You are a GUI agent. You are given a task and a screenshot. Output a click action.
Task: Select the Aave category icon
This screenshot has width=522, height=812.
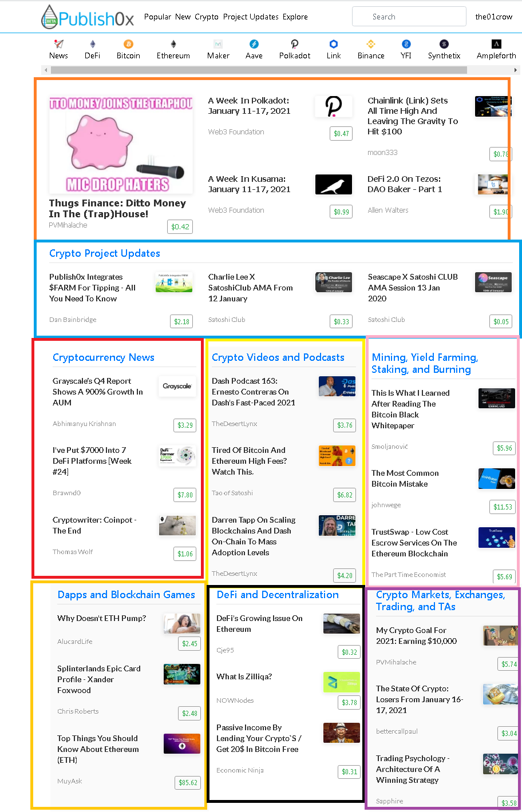tap(254, 44)
